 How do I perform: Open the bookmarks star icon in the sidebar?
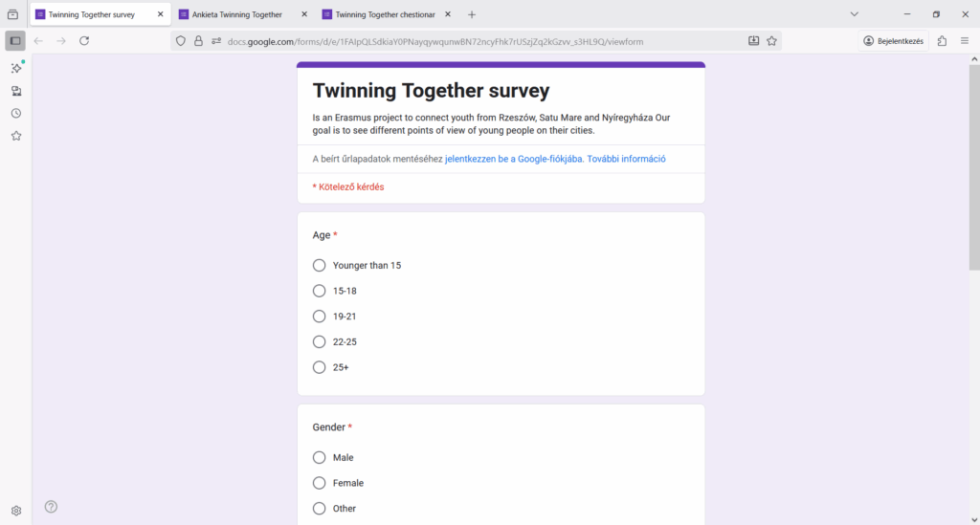point(16,136)
